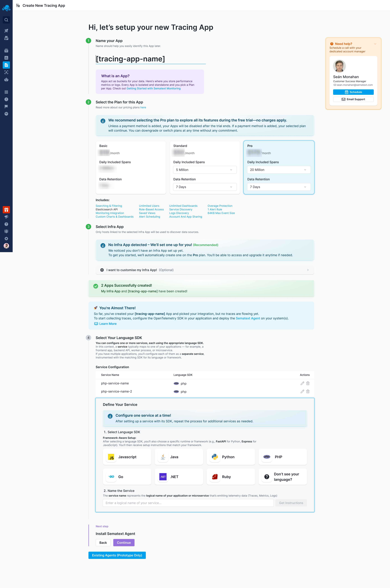Choose the Javascript language SDK
390x588 pixels.
point(127,457)
